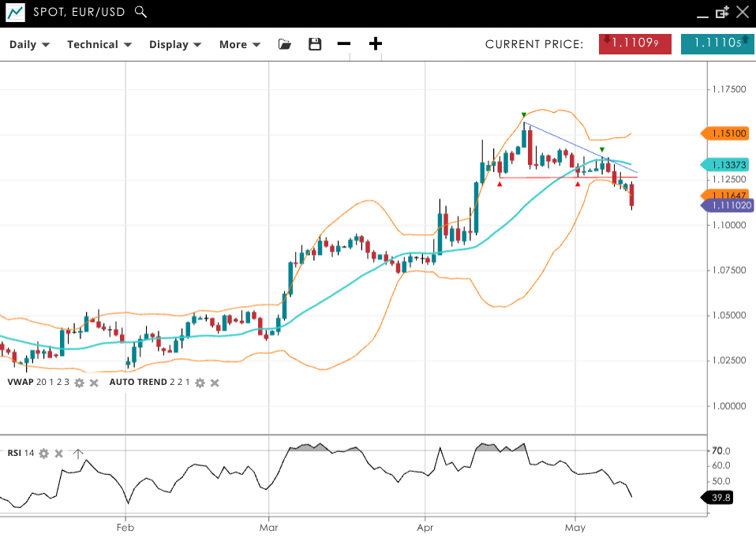Viewport: 756px width, 538px height.
Task: Open the saved chart folder icon
Action: point(285,44)
